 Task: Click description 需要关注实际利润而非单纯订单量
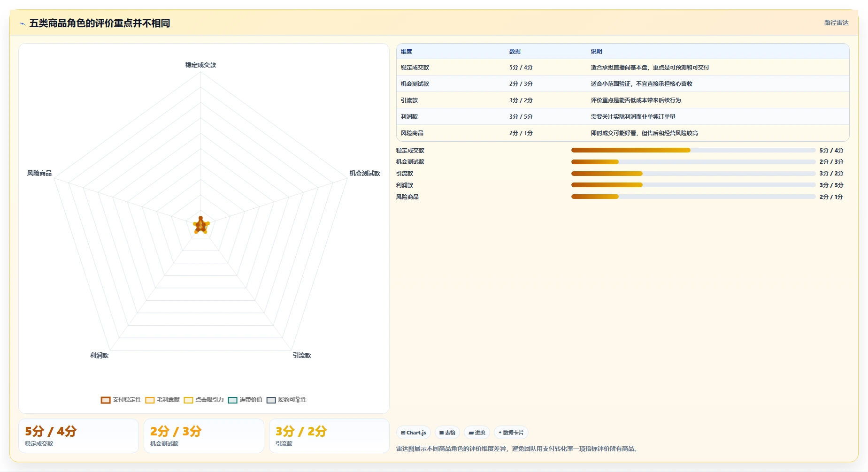pyautogui.click(x=633, y=117)
